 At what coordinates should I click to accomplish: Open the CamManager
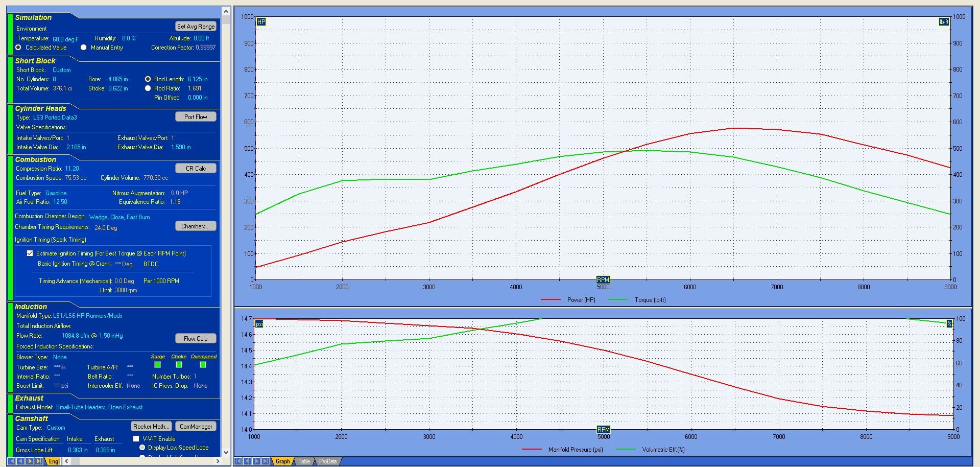tap(196, 426)
